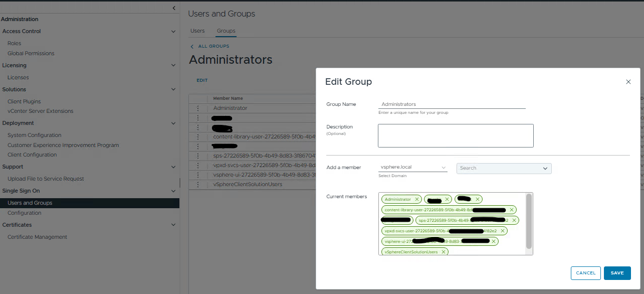Open Upload File to Service Request
This screenshot has height=294, width=644.
pos(46,179)
